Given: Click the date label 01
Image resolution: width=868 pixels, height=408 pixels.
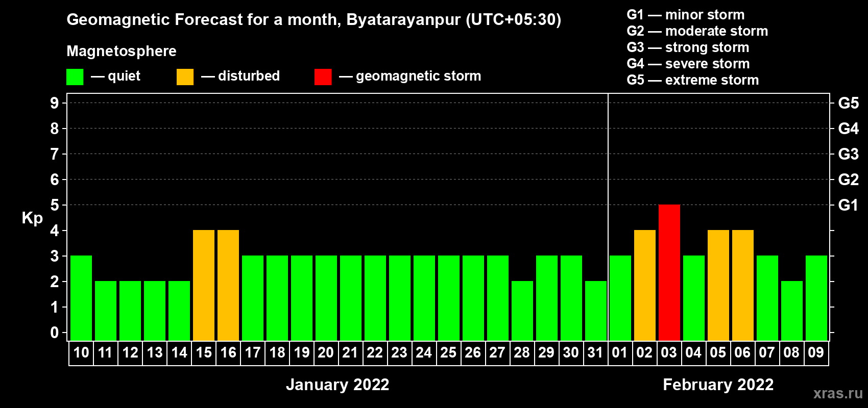Looking at the screenshot, I should 620,353.
